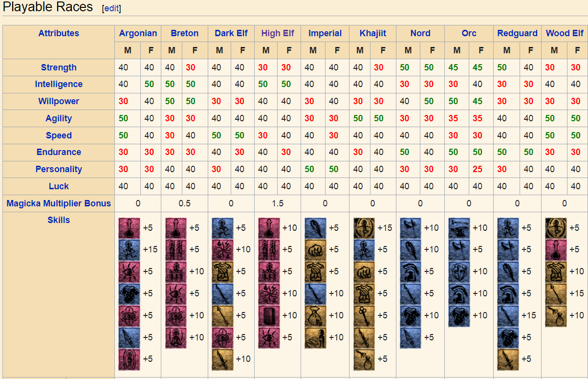
Task: Click the Imperial Speechcraft +10 skill icon
Action: [315, 338]
